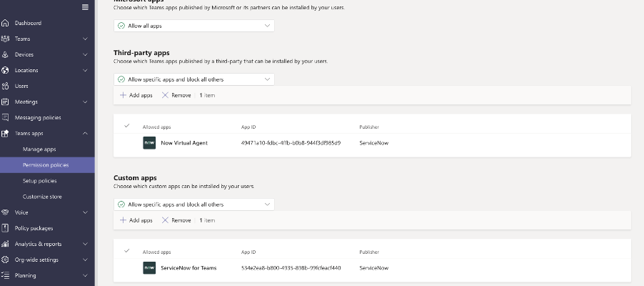
Task: Click Allowed apps header in Custom apps table
Action: pos(156,252)
